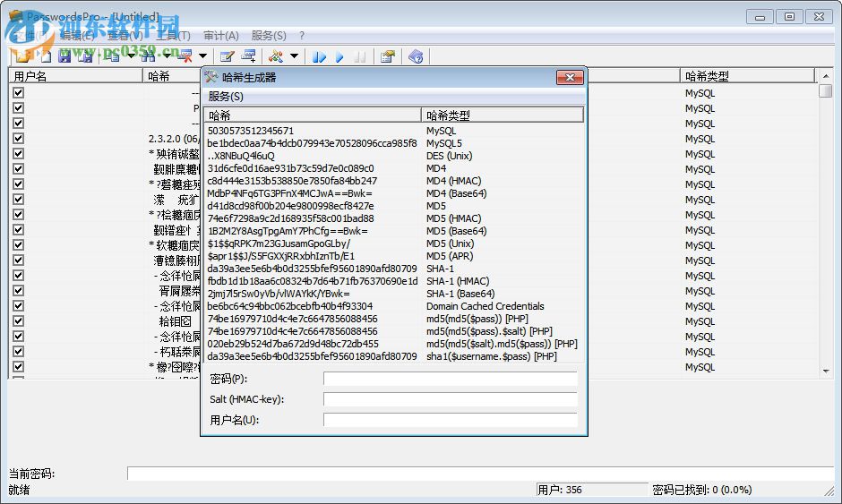Click the 用户名(U) input field

[451, 419]
